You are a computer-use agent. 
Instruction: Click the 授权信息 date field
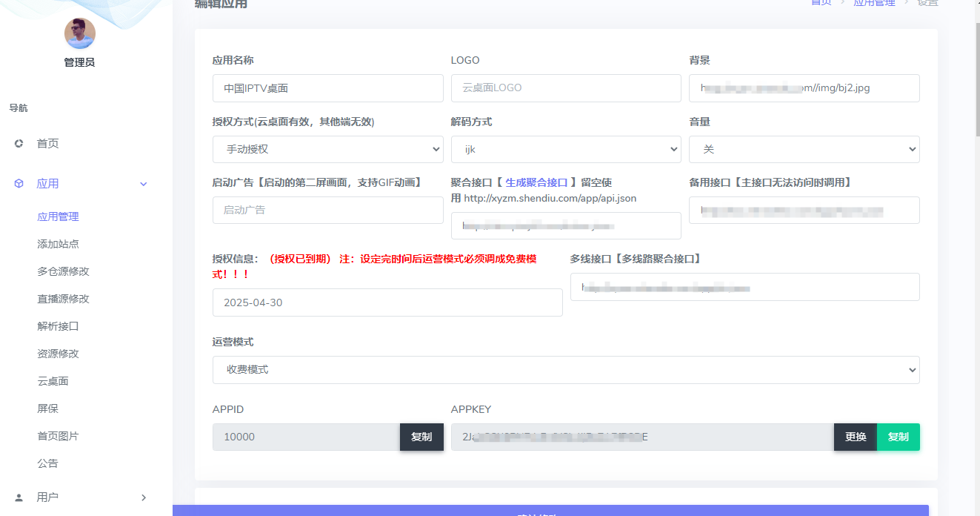387,302
